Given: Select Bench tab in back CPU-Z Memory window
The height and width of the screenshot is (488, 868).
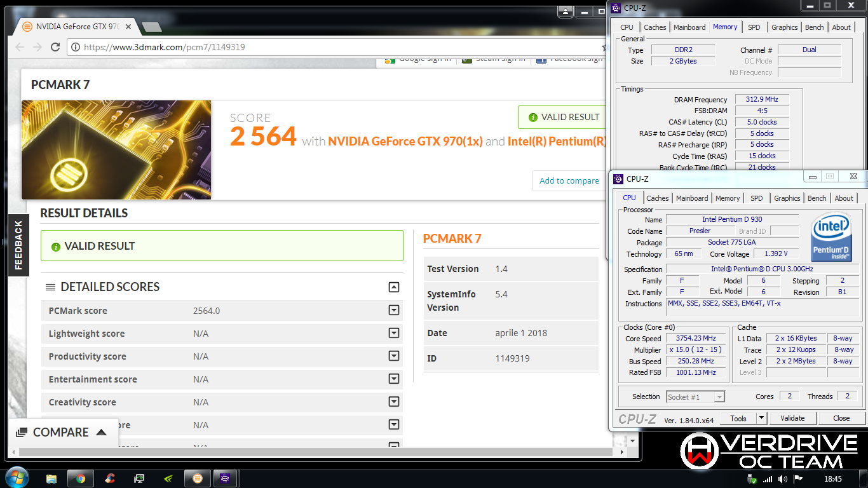Looking at the screenshot, I should click(x=815, y=27).
